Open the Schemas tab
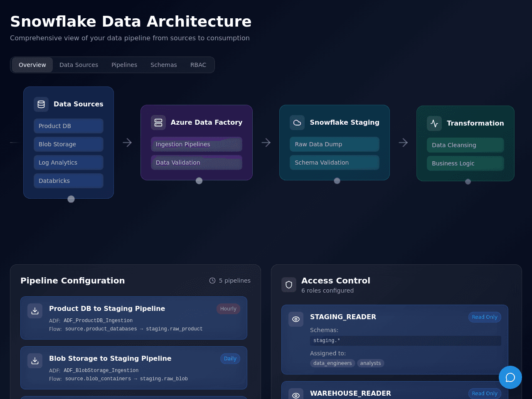Image resolution: width=532 pixels, height=399 pixels. (x=164, y=65)
